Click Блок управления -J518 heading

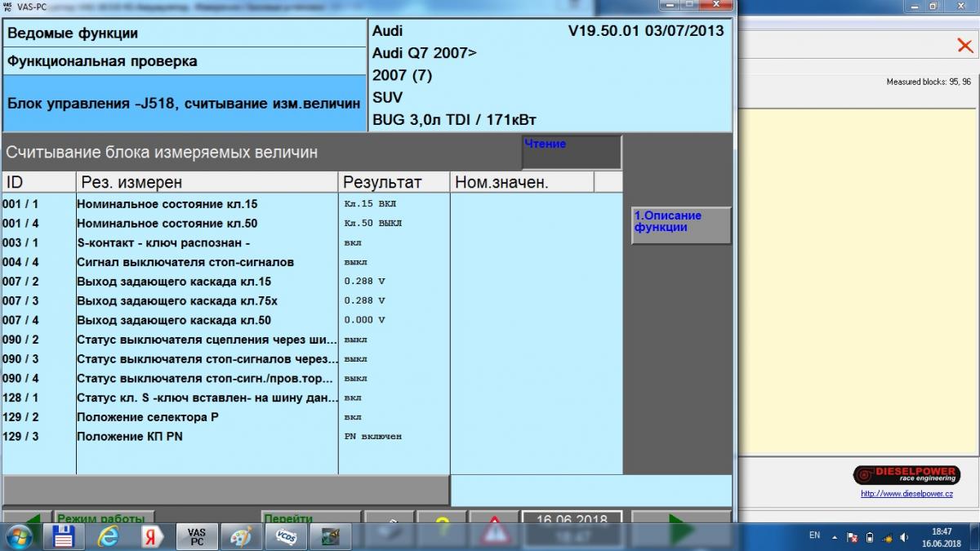(184, 104)
